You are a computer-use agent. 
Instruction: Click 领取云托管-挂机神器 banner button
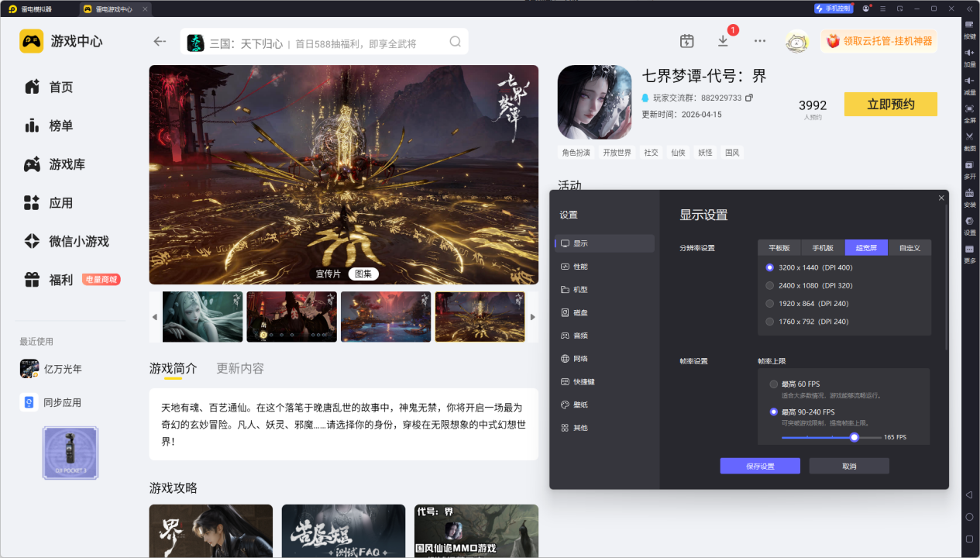(x=879, y=41)
